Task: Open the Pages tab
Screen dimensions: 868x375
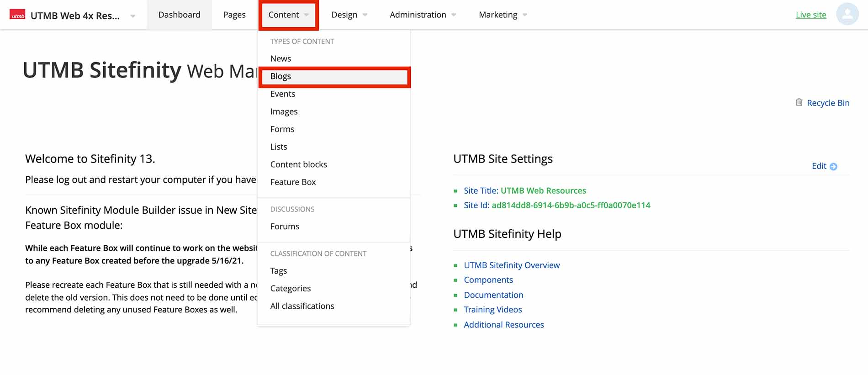Action: (x=234, y=15)
